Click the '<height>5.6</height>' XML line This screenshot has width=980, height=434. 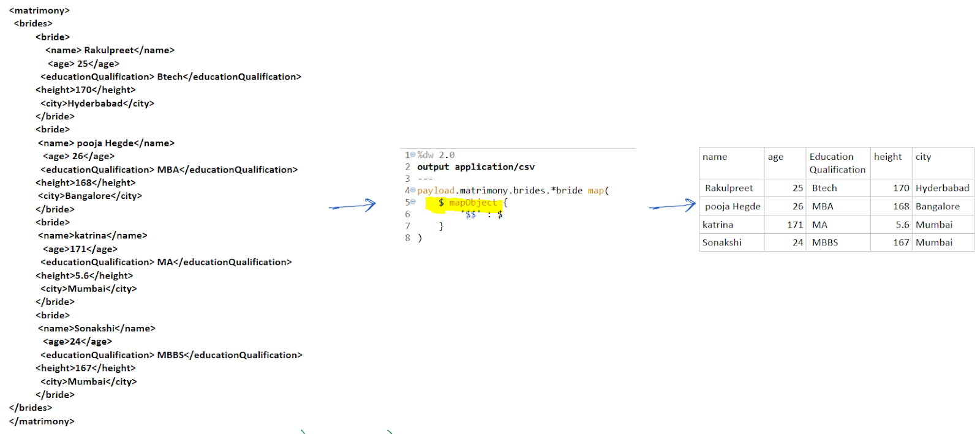pos(84,275)
